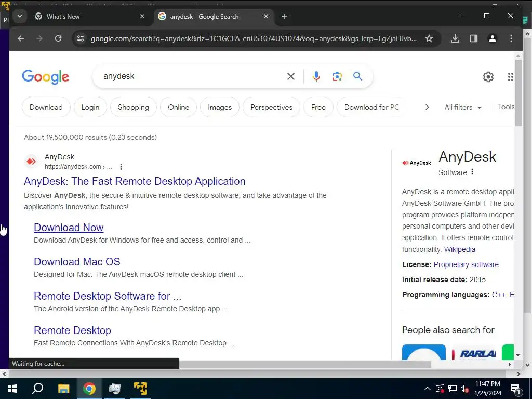Focus the Google search input field
Screen dimensions: 532x399
tap(192, 76)
